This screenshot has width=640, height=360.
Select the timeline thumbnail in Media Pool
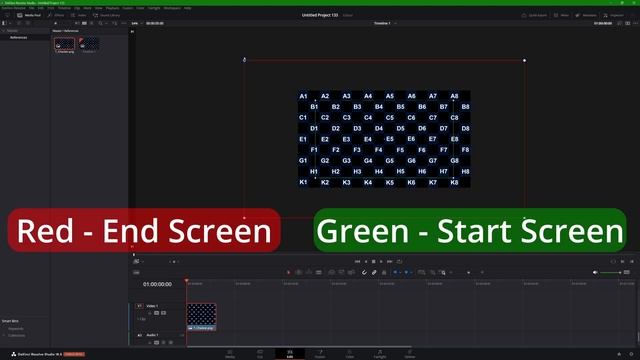coord(89,45)
